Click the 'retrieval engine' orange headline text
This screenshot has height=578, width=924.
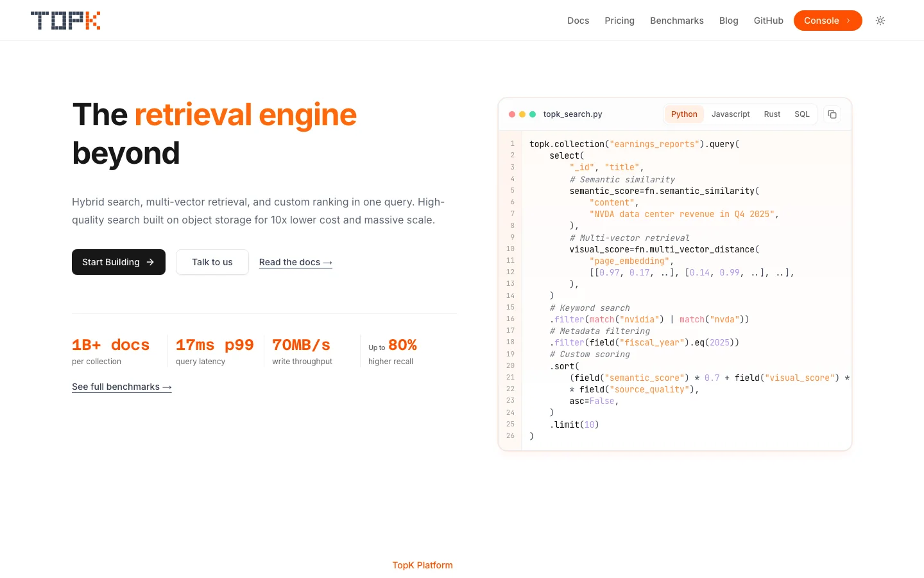click(246, 115)
